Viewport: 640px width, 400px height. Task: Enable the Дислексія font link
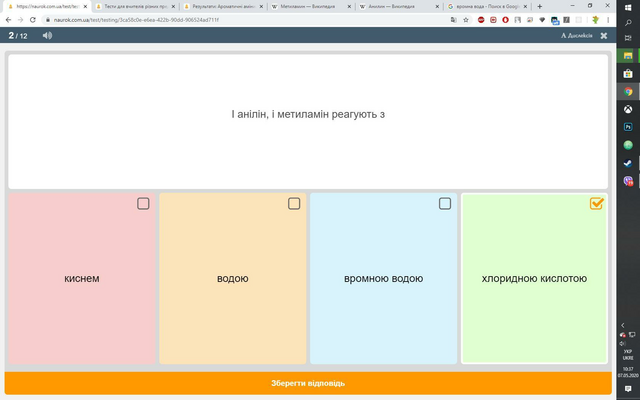click(576, 36)
